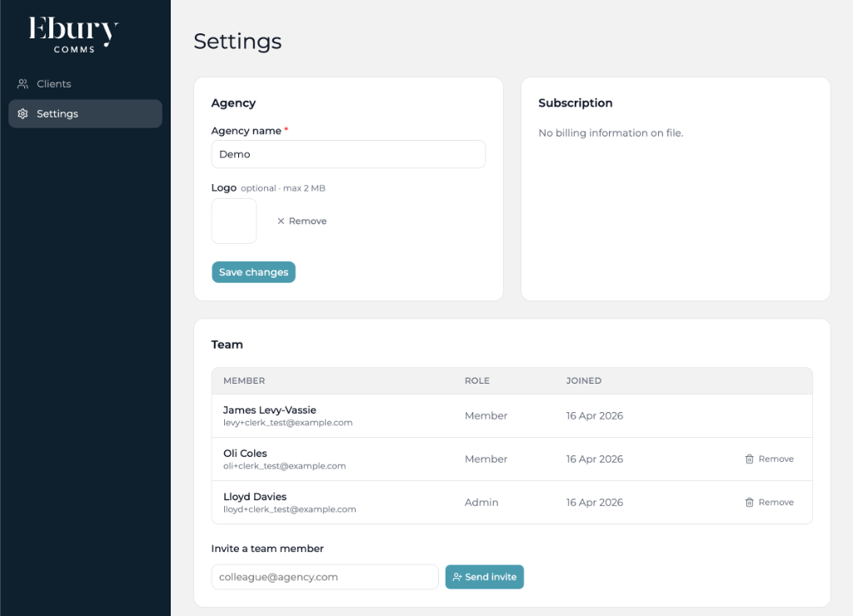
Task: Remove Oli Coles from the team
Action: point(769,459)
